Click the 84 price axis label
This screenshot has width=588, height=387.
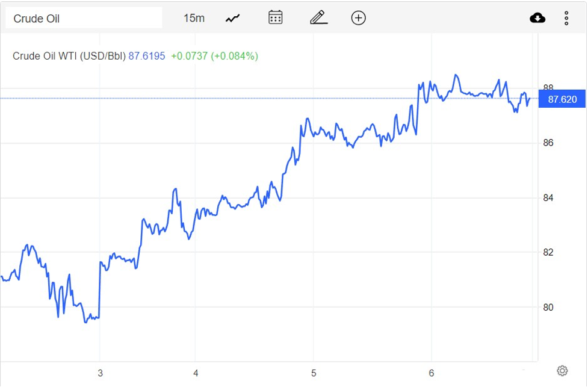point(548,198)
